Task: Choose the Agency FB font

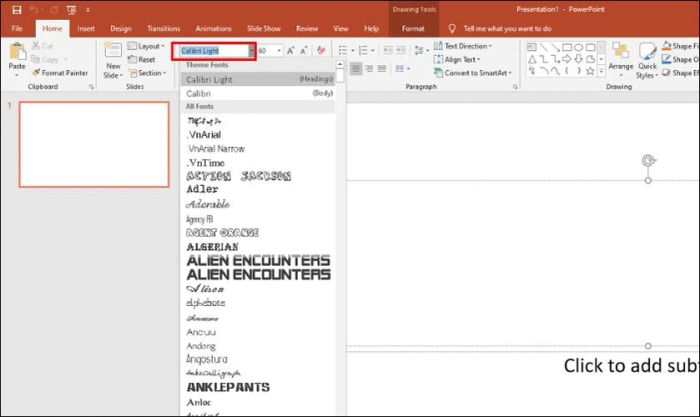Action: tap(200, 219)
